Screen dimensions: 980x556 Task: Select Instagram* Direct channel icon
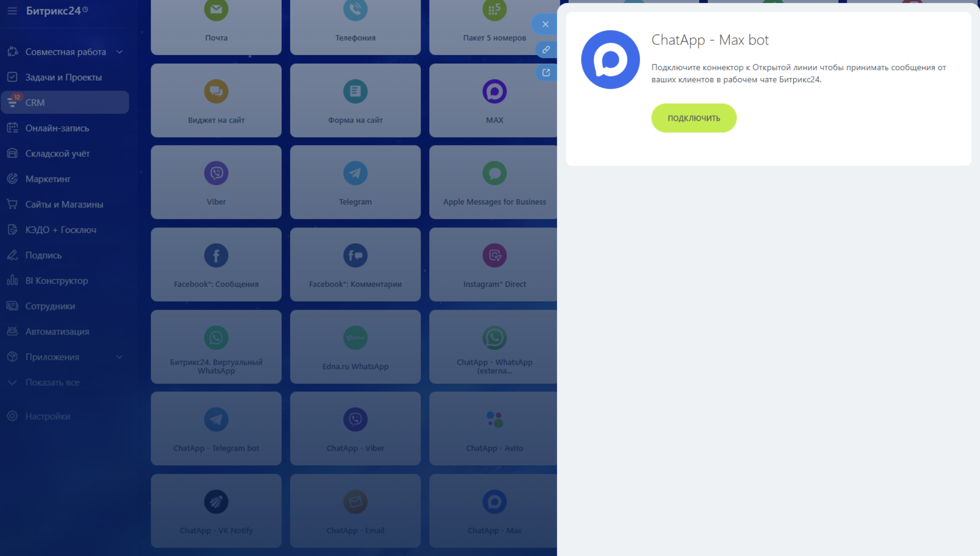coord(494,256)
